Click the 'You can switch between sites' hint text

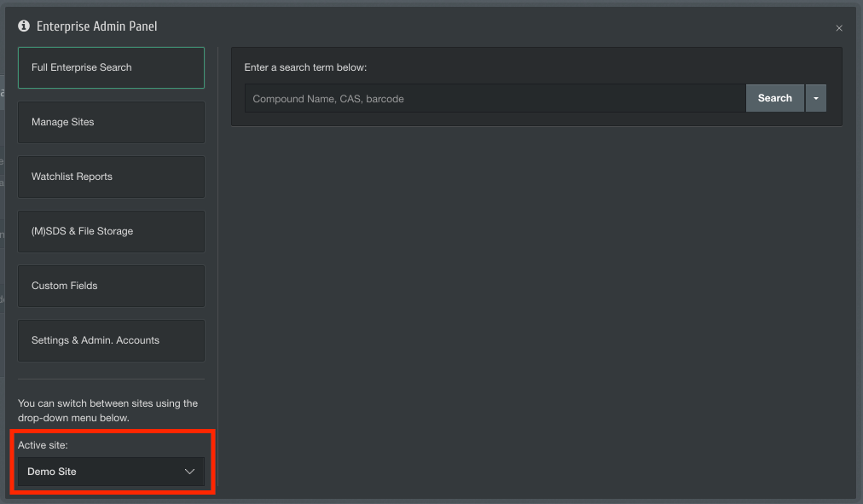click(x=107, y=410)
